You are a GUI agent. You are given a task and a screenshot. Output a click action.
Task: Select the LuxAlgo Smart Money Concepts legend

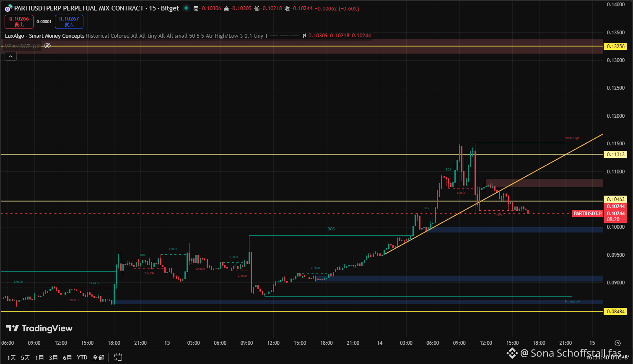pos(45,36)
